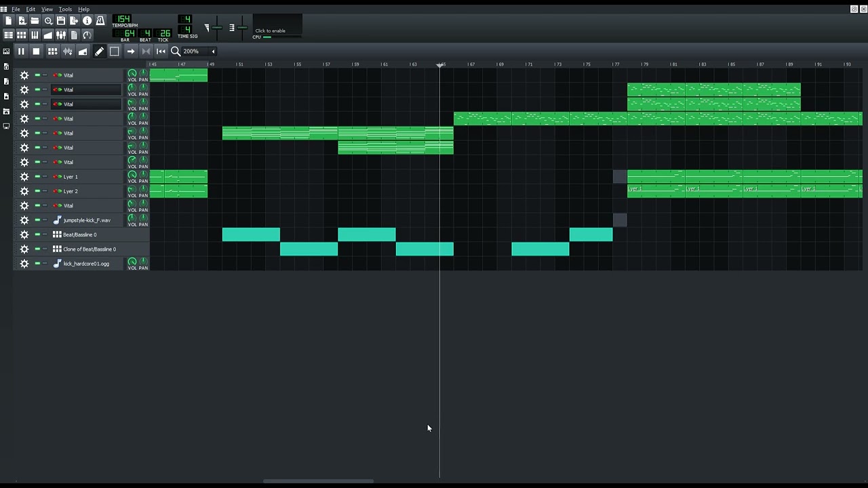Screen dimensions: 868x488
Task: Open track options gear for Beat/Bassline 0
Action: tap(24, 235)
